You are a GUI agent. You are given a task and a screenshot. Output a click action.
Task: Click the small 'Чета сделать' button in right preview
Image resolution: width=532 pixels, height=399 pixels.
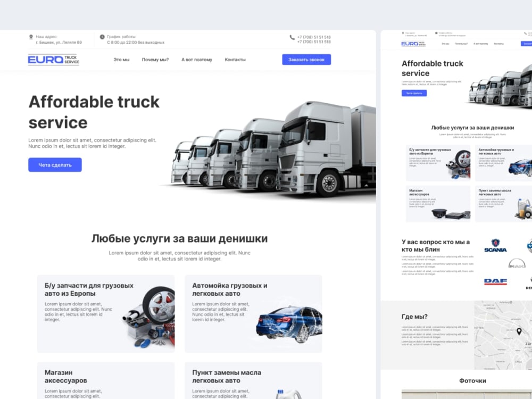414,93
